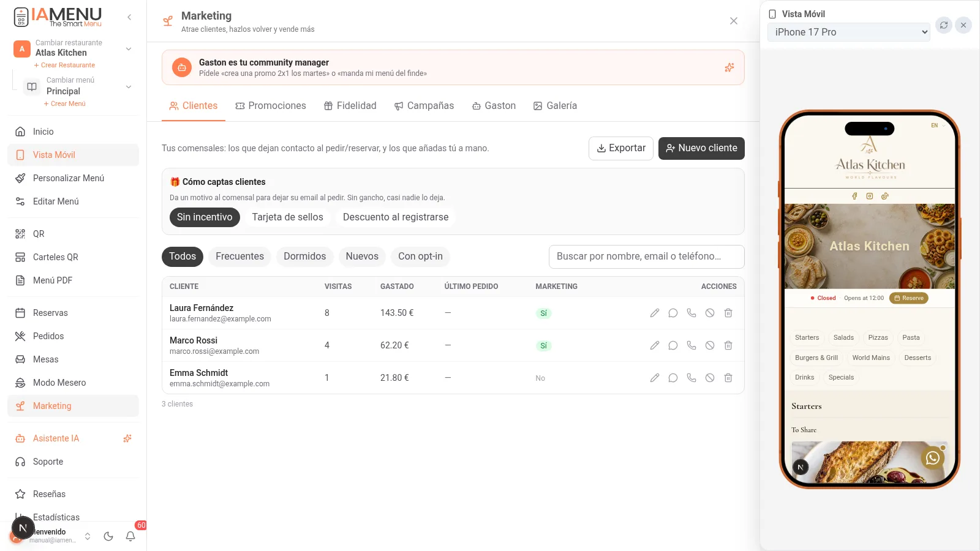
Task: Select the Tarjeta de sellos option
Action: pos(288,217)
